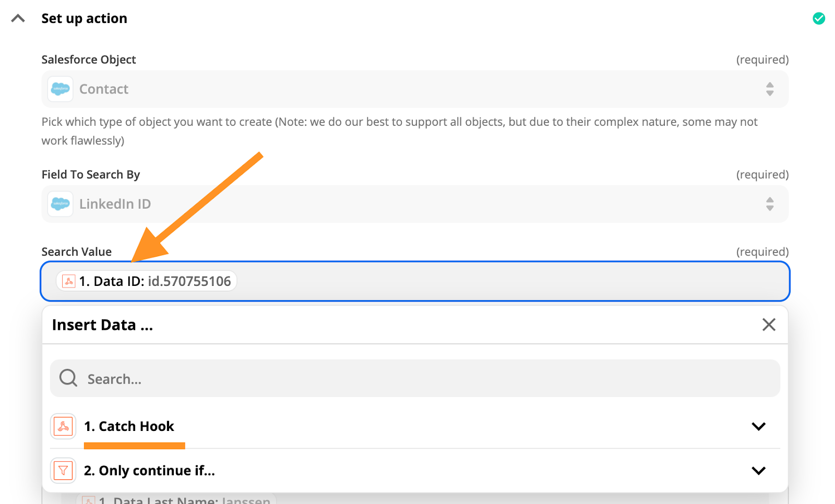
Task: Click the Salesforce icon beside Contact
Action: pyautogui.click(x=61, y=89)
